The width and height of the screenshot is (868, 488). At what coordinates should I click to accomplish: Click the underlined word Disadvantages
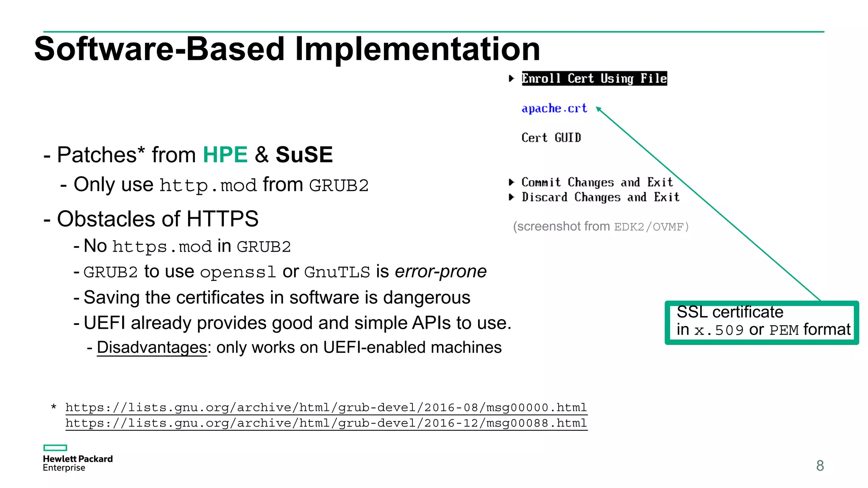tap(152, 348)
